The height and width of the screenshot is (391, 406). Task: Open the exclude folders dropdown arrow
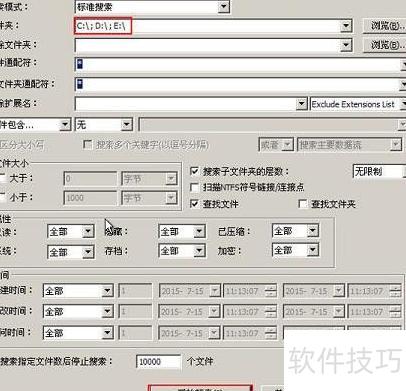tap(346, 45)
